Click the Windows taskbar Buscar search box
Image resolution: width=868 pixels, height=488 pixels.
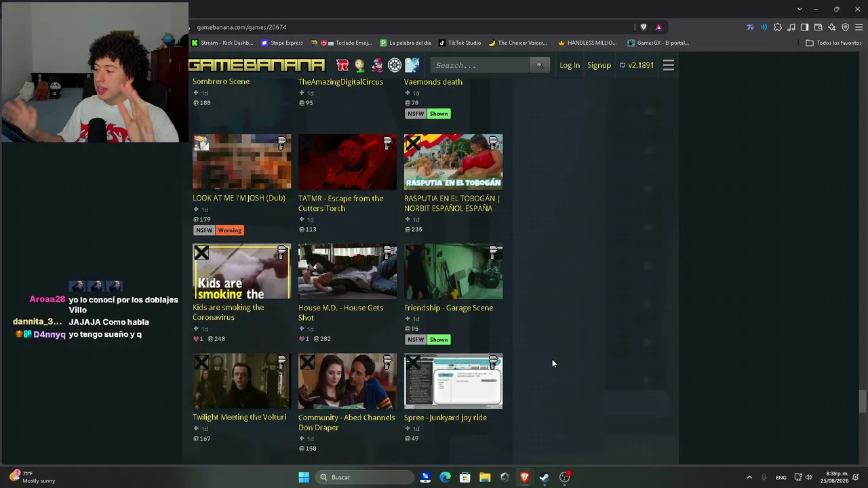coord(366,477)
